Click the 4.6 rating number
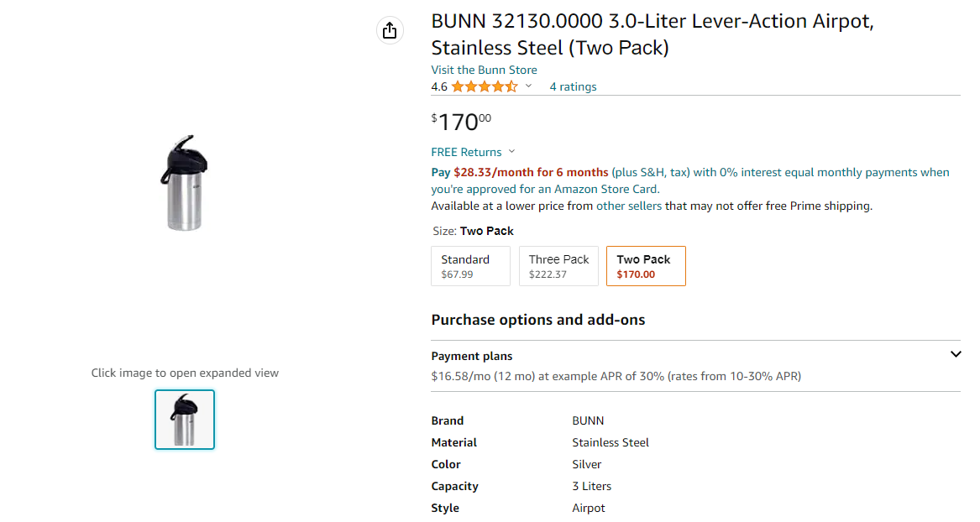Screen dimensions: 980x522 pyautogui.click(x=438, y=86)
